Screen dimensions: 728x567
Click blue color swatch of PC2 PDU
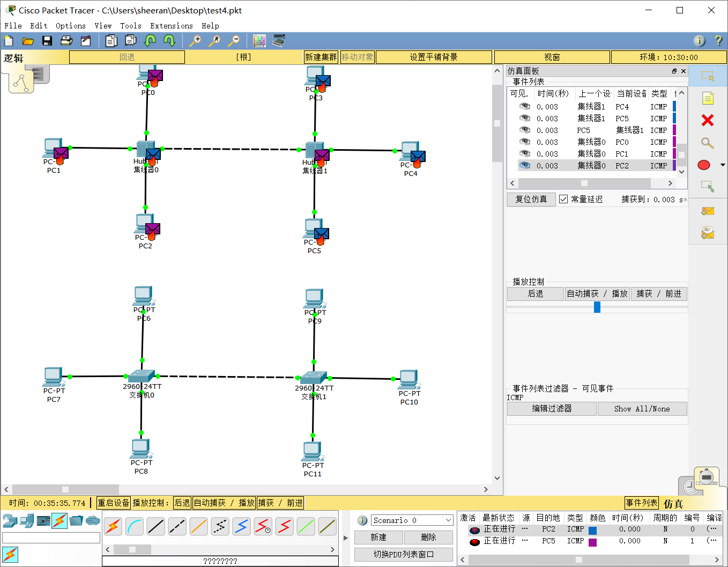[x=592, y=530]
